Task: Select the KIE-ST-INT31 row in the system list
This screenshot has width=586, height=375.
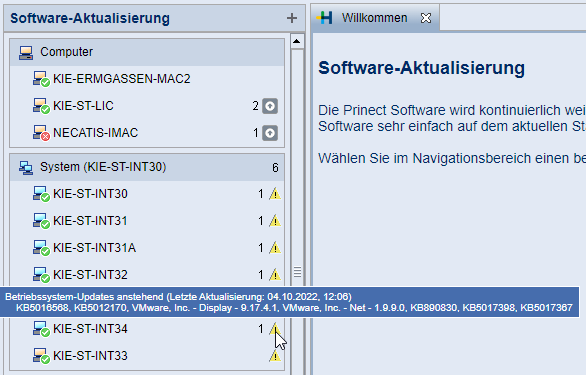Action: click(147, 221)
